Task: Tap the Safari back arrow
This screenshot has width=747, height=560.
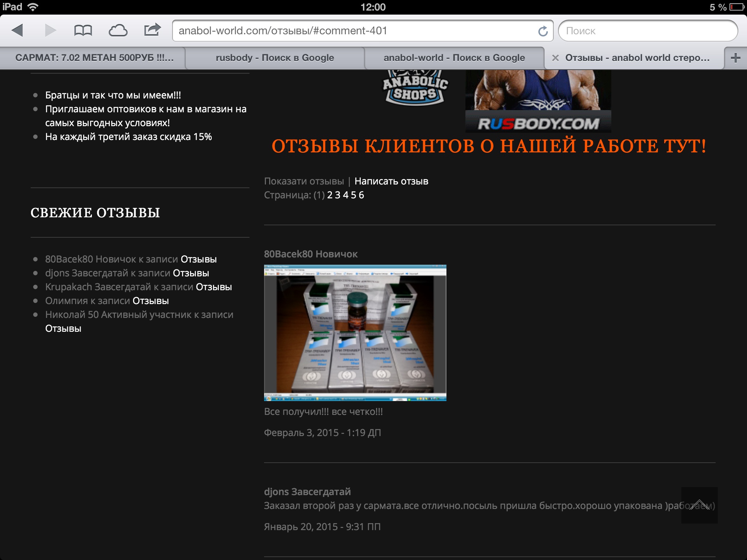Action: [x=17, y=30]
